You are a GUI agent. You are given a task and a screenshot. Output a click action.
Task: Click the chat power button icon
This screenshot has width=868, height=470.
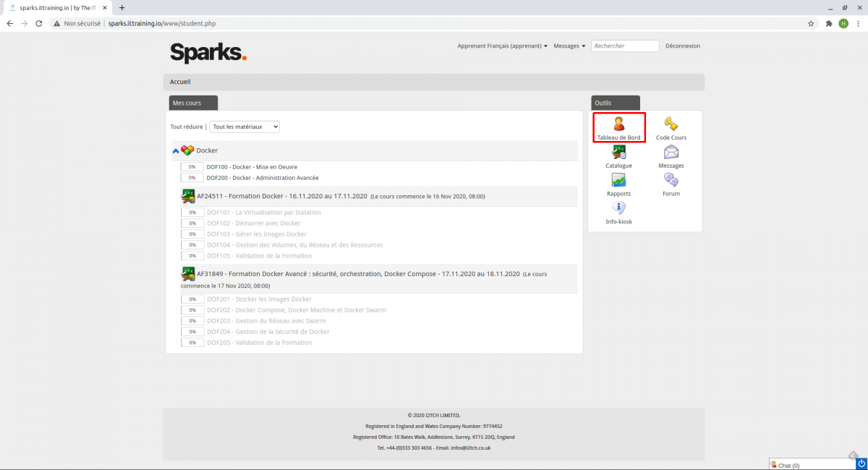[861, 463]
